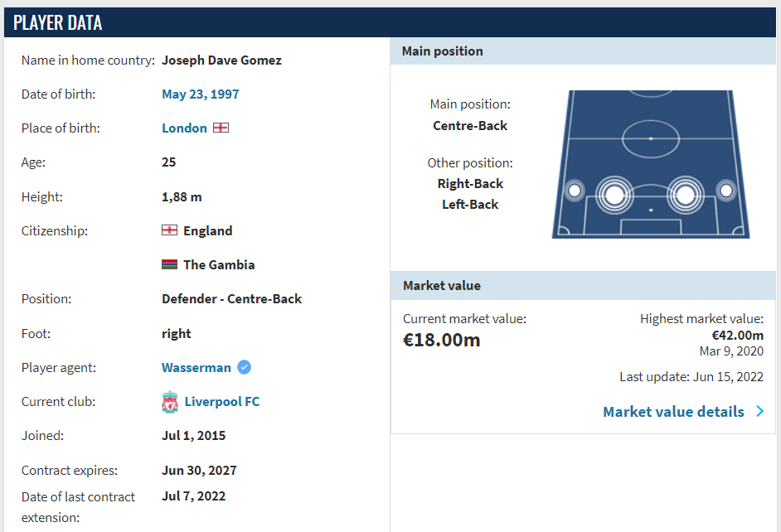
Task: Click the arrow beside Market value details
Action: [760, 412]
